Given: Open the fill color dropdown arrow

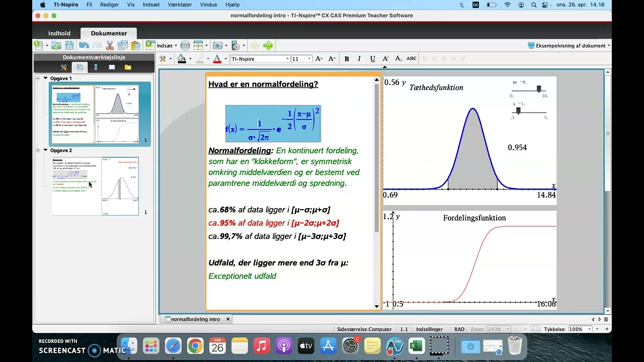Looking at the screenshot, I should [190, 59].
